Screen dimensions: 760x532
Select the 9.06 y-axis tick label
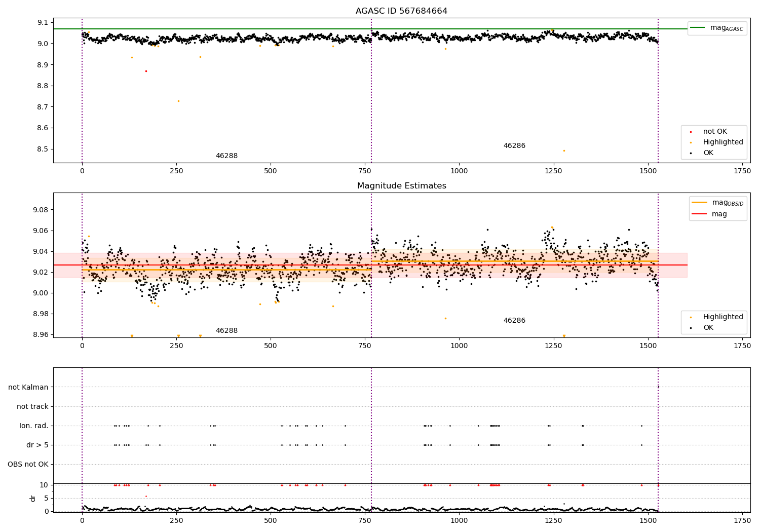coord(41,231)
